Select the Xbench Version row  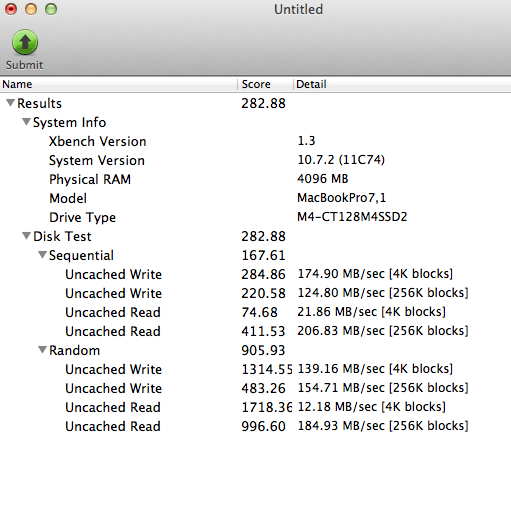point(255,141)
